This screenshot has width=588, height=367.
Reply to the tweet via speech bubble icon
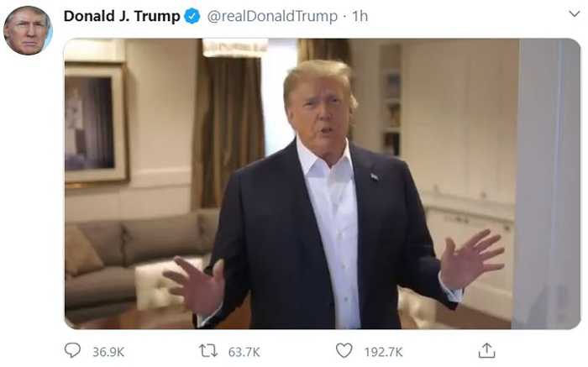[72, 350]
